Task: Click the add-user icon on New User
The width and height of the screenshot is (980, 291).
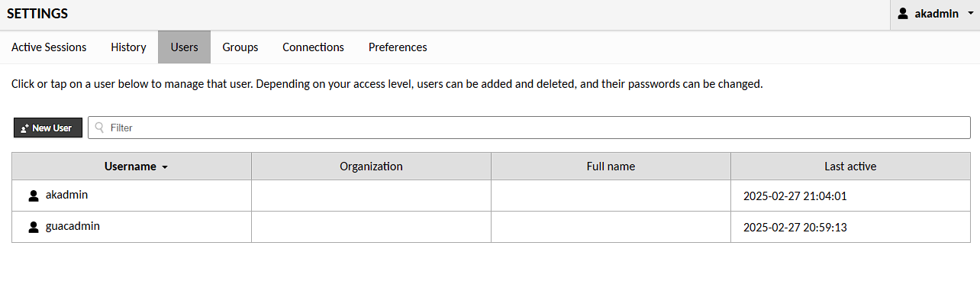Action: (x=25, y=128)
